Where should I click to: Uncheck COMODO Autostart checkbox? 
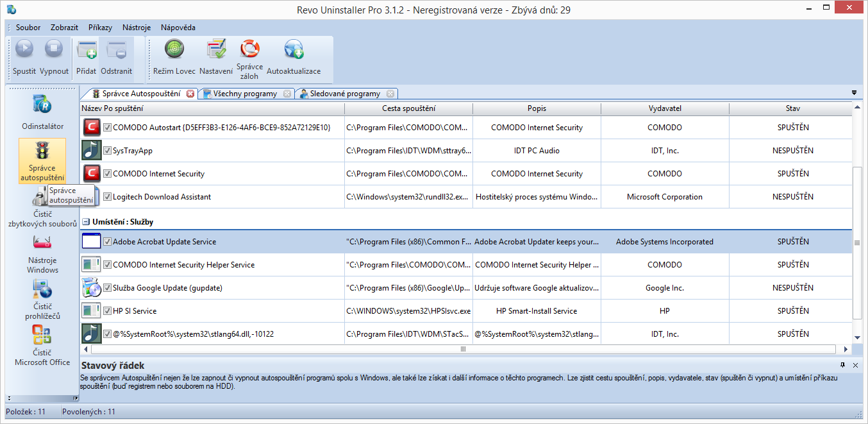click(107, 128)
